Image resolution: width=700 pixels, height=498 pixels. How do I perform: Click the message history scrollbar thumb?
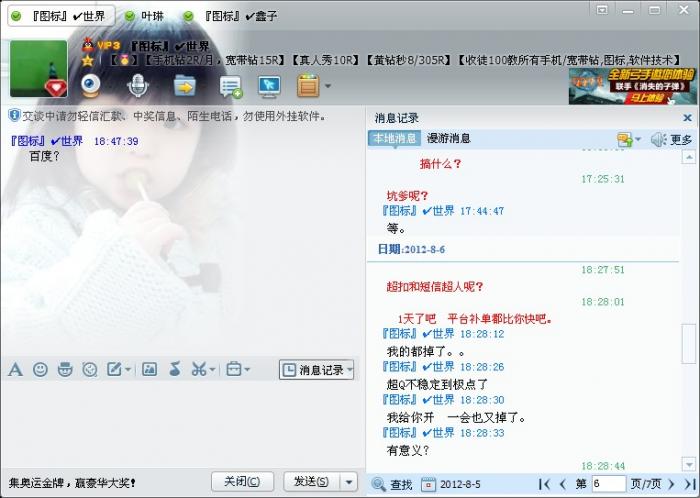(x=689, y=344)
